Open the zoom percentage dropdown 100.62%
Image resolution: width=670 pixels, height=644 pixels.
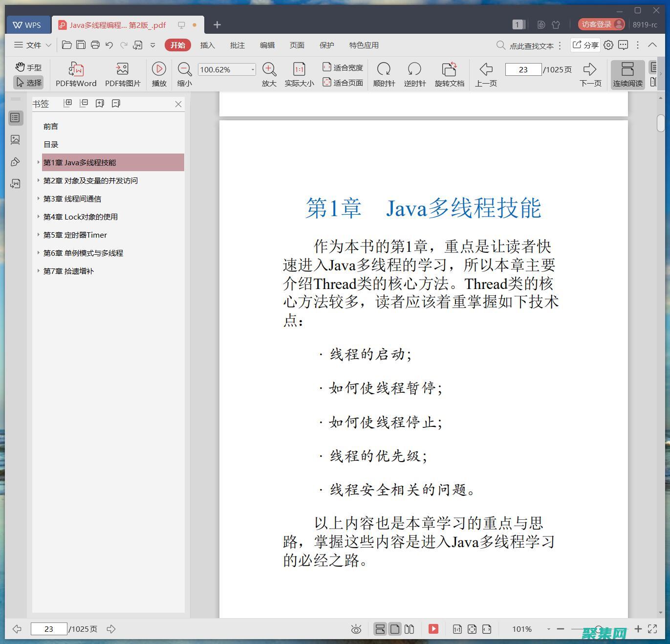(x=253, y=69)
